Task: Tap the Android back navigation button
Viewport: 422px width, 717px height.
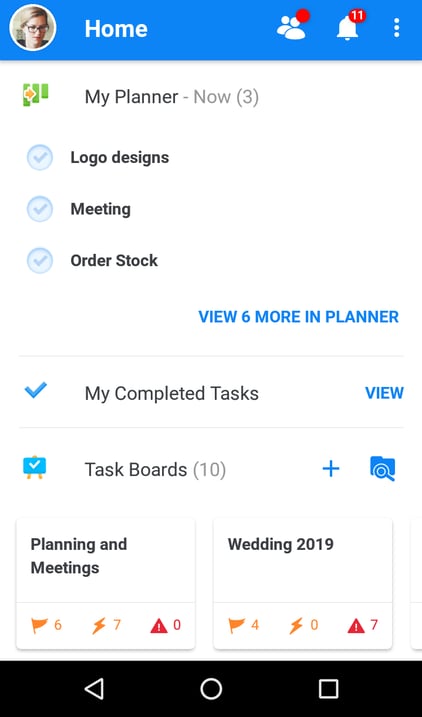Action: point(94,689)
